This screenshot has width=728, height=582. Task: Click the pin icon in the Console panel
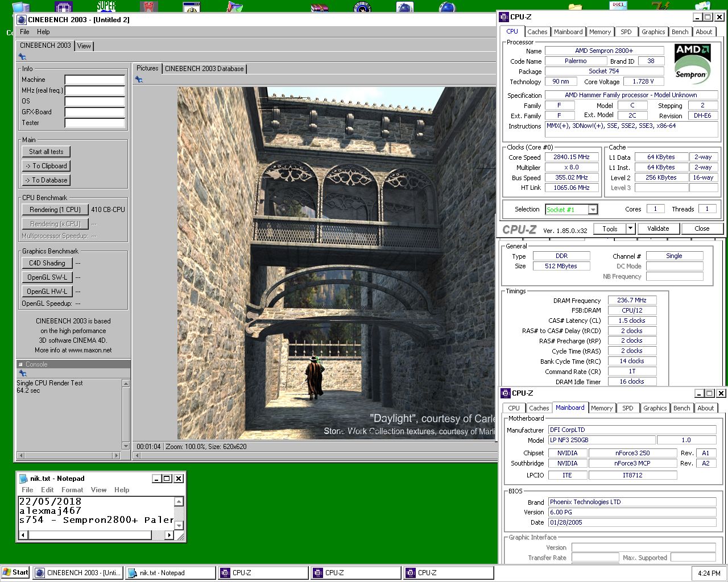[x=23, y=373]
